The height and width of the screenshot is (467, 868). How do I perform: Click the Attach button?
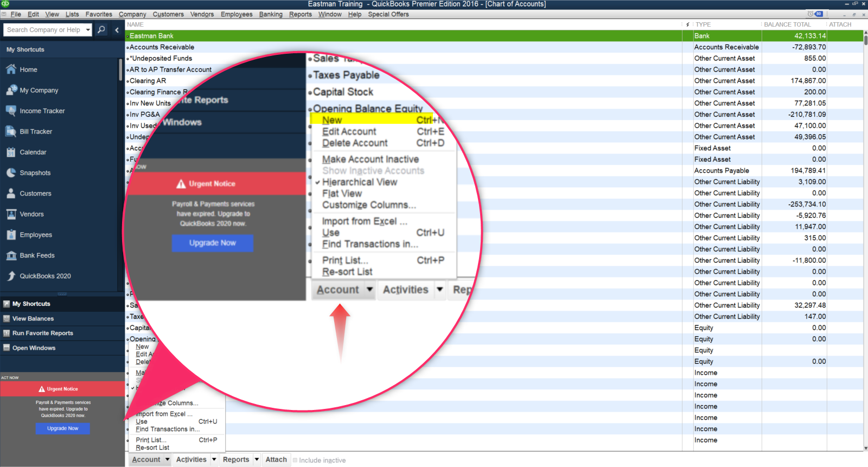point(276,459)
